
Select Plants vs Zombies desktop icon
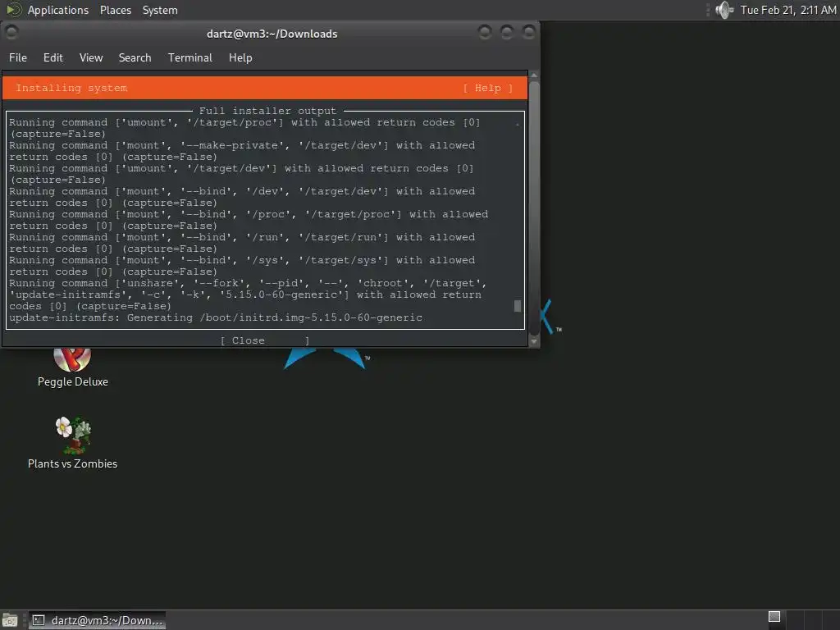[x=73, y=443]
